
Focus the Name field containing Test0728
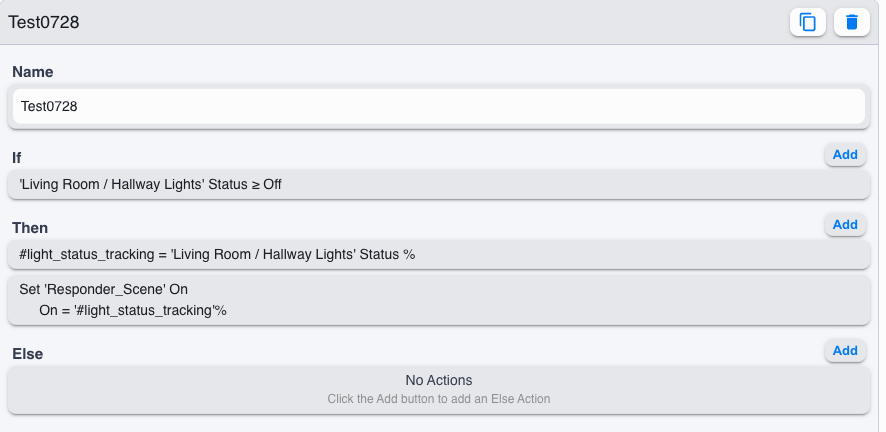(439, 106)
